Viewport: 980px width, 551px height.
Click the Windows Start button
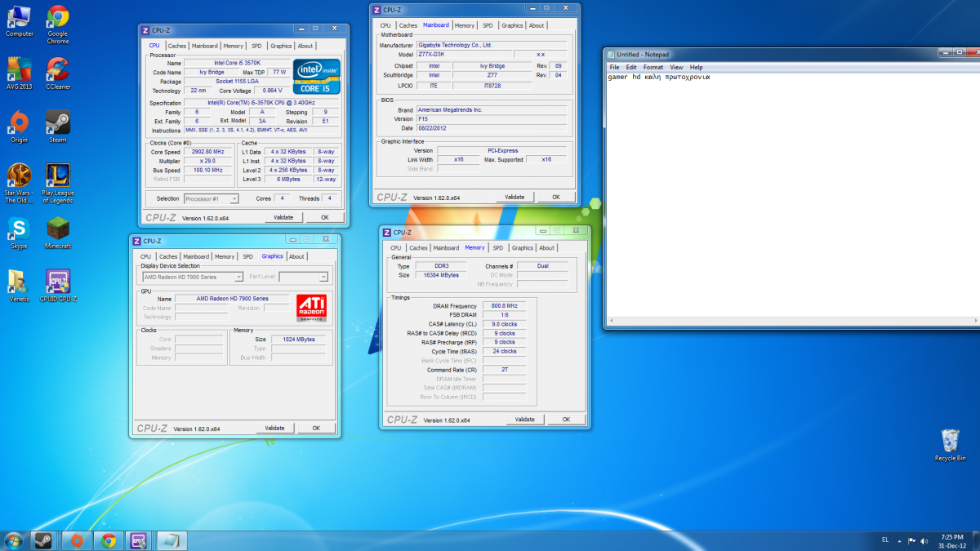[x=13, y=540]
